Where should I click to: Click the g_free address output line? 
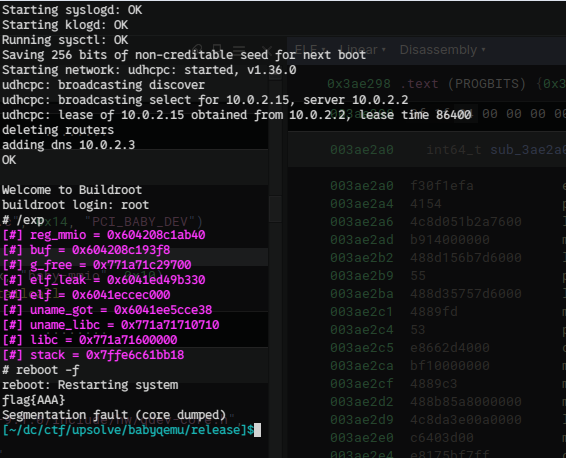click(x=97, y=265)
